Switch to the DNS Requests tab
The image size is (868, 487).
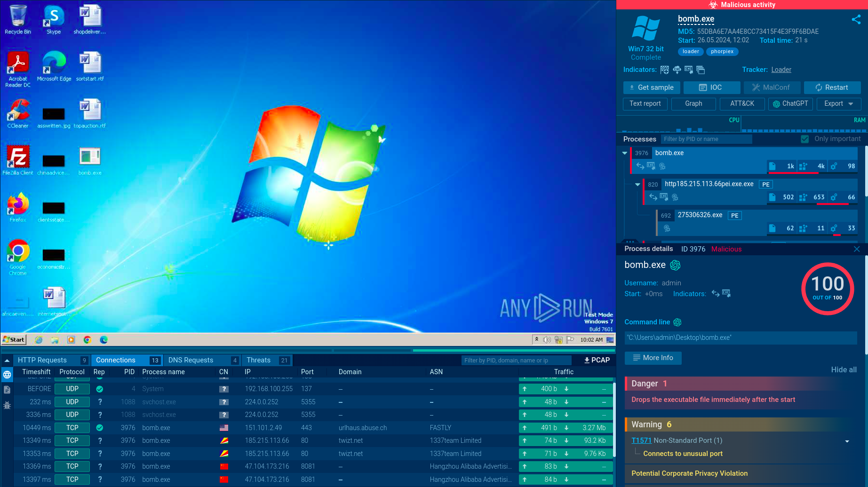[191, 360]
